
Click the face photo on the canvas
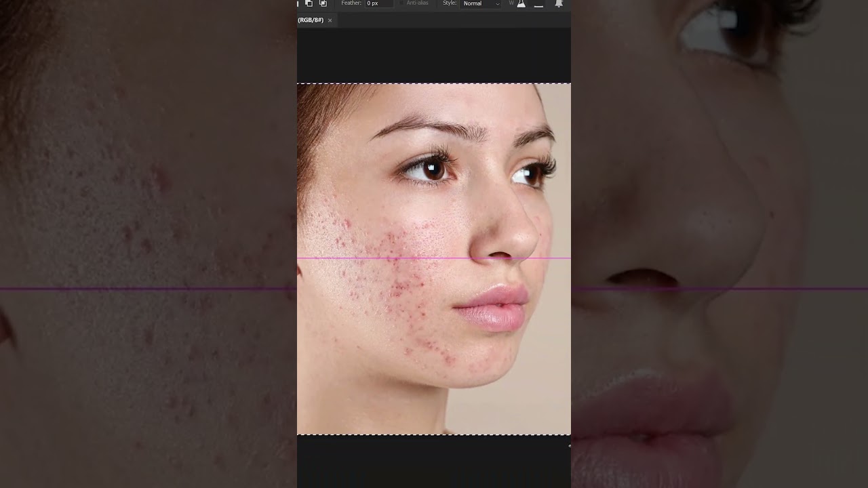coord(434,259)
